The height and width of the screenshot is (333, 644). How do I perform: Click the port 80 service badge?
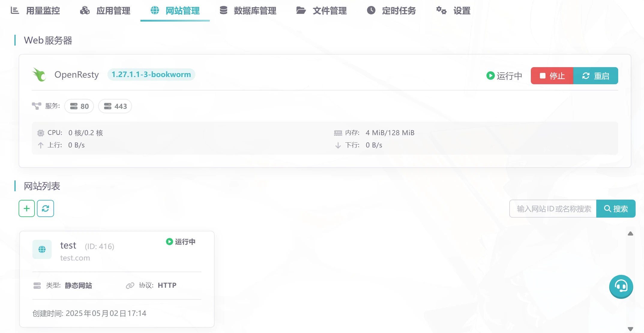click(79, 106)
